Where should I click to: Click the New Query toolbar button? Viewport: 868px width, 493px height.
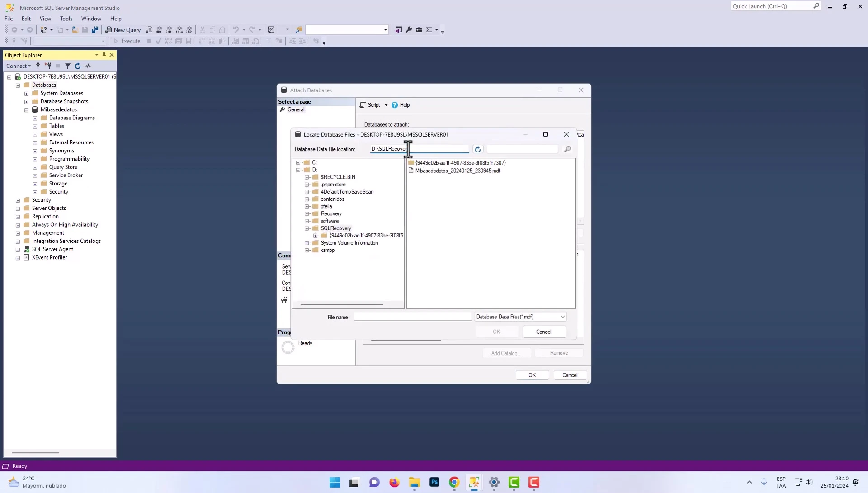click(123, 30)
